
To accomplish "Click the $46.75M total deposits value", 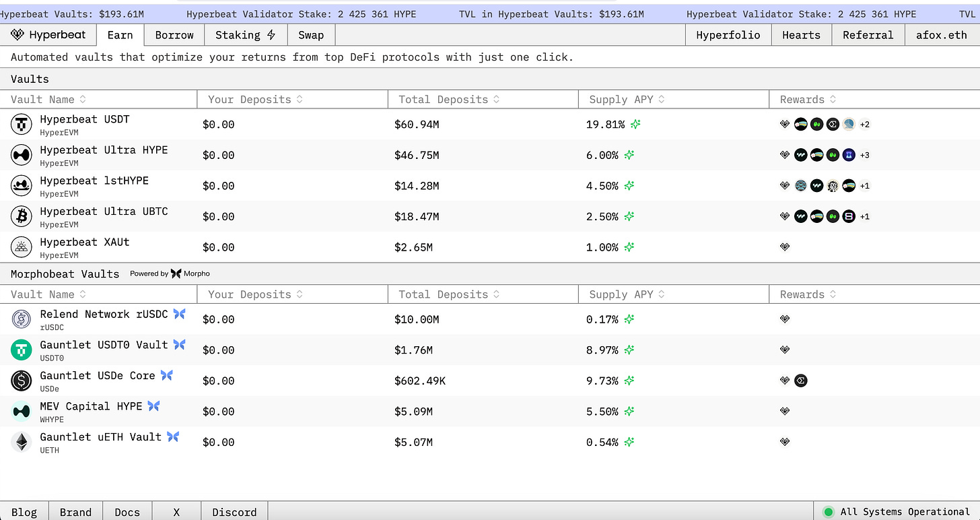I will pyautogui.click(x=417, y=155).
